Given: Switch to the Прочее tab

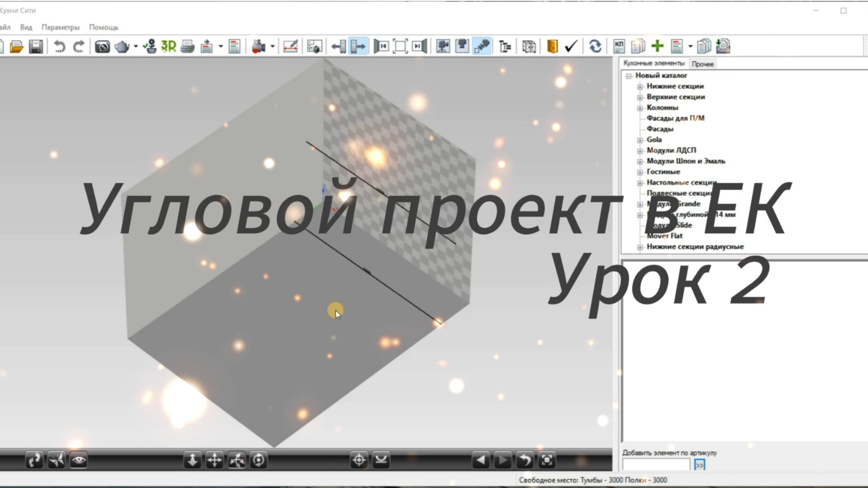Looking at the screenshot, I should pos(702,63).
